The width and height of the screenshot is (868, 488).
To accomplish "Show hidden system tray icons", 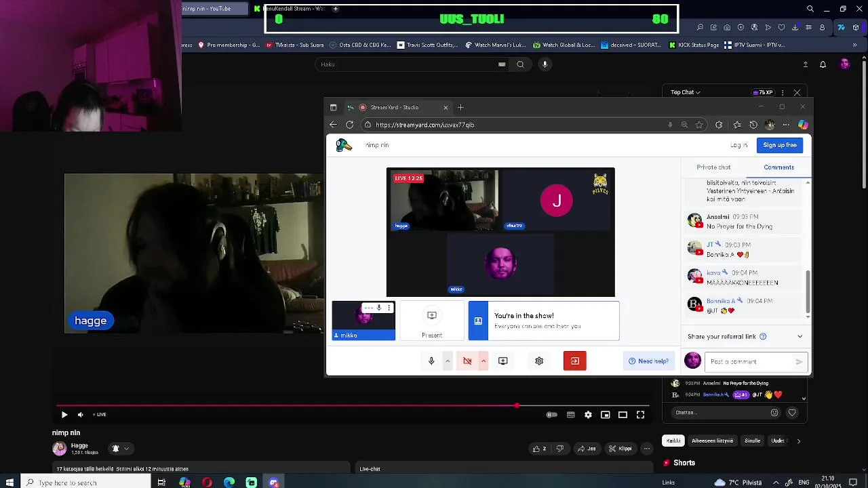I will (776, 483).
